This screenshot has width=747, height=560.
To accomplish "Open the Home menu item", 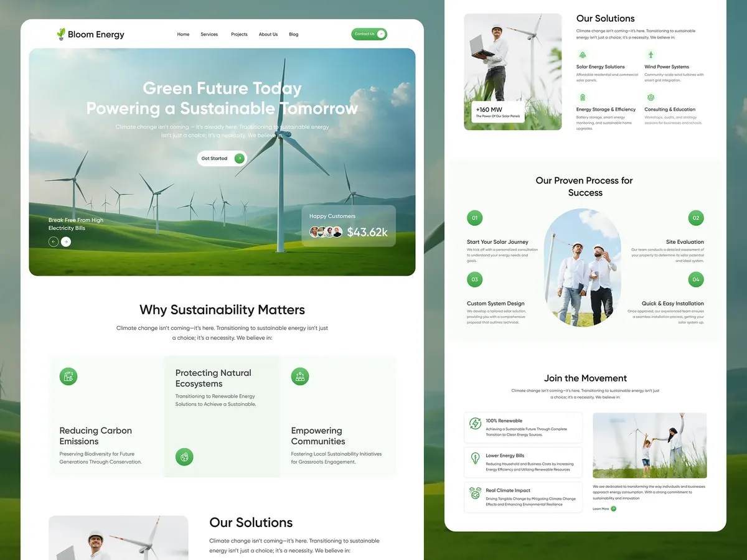I will (183, 34).
